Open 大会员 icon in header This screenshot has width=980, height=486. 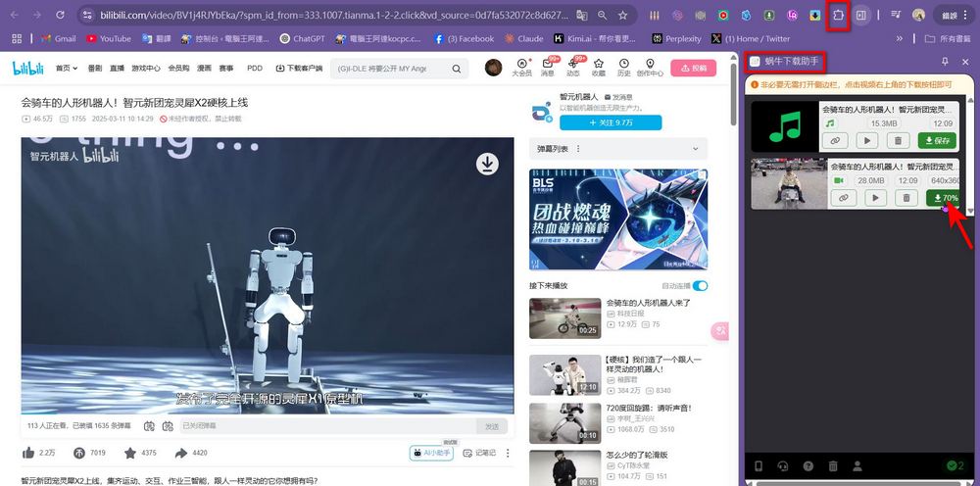point(522,68)
